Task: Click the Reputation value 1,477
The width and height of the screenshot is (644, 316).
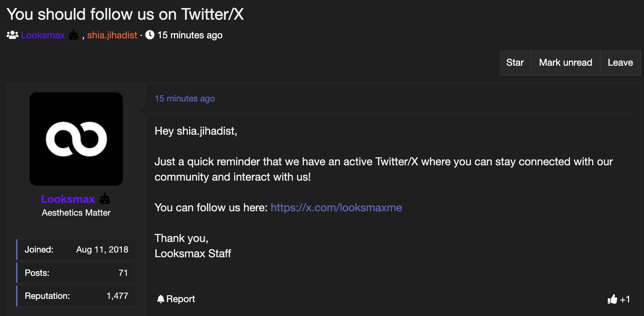Action: pyautogui.click(x=117, y=296)
